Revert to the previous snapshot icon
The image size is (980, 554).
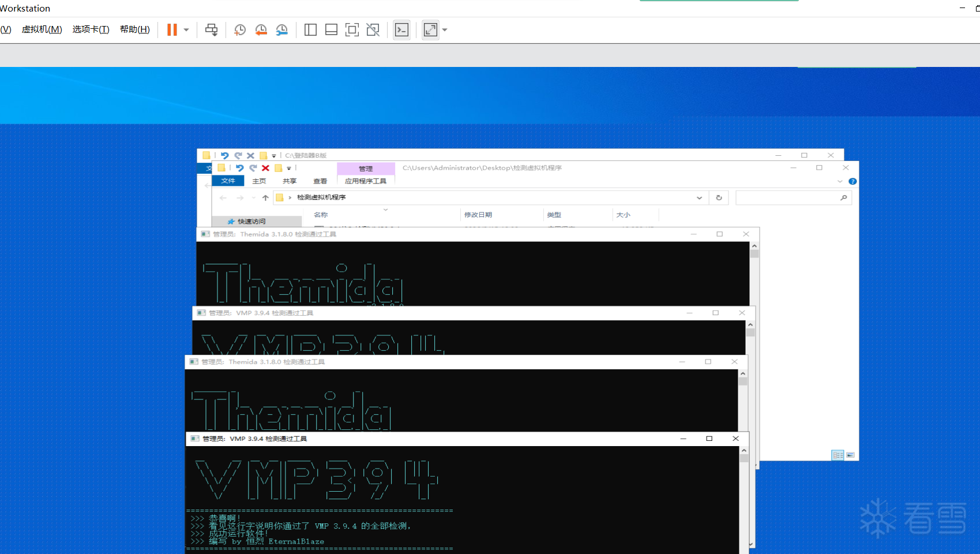tap(261, 30)
